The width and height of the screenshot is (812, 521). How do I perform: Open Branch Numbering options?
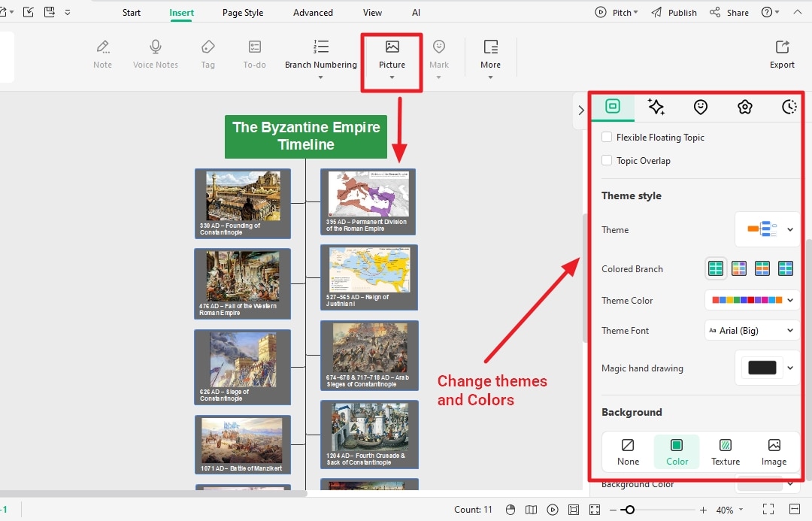coord(320,59)
